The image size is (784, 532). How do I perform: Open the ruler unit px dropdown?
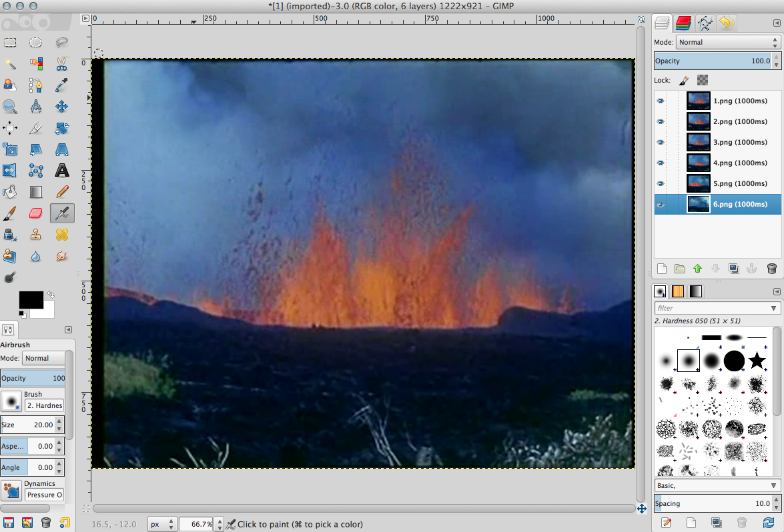[162, 524]
